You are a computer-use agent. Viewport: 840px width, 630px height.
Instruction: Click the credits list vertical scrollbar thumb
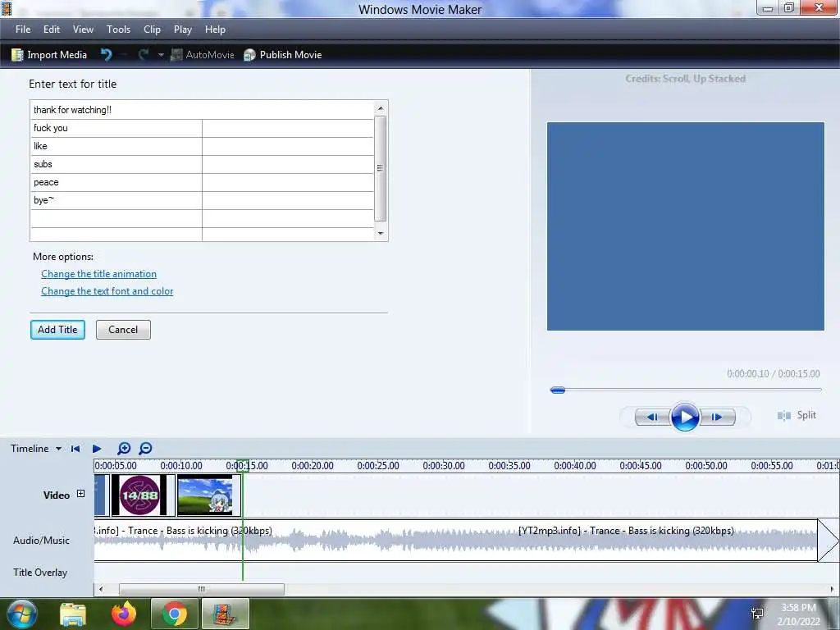click(x=381, y=168)
